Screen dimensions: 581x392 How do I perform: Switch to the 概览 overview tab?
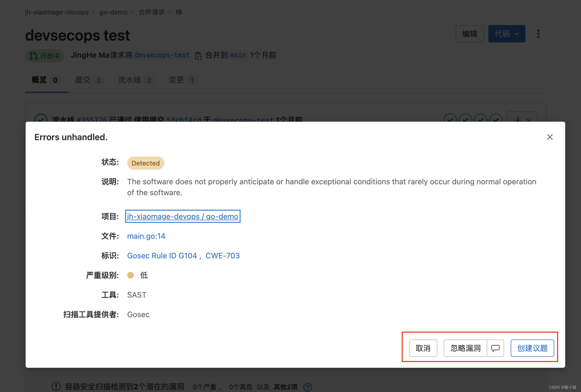(46, 80)
